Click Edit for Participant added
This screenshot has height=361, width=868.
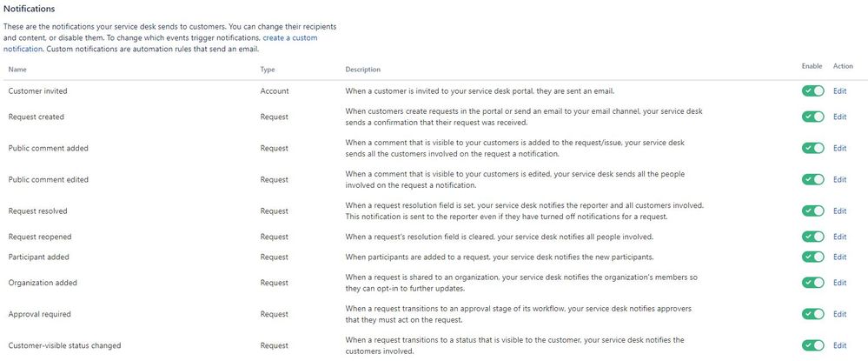pyautogui.click(x=840, y=257)
